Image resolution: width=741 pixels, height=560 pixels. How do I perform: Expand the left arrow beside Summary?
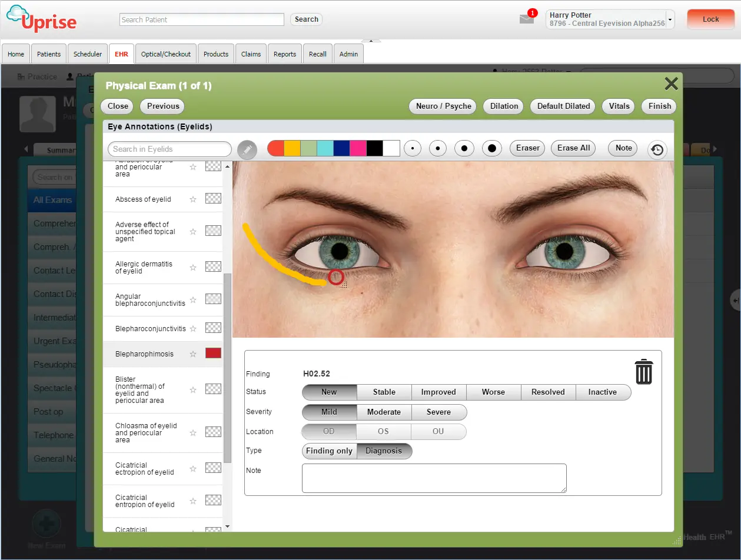(26, 150)
